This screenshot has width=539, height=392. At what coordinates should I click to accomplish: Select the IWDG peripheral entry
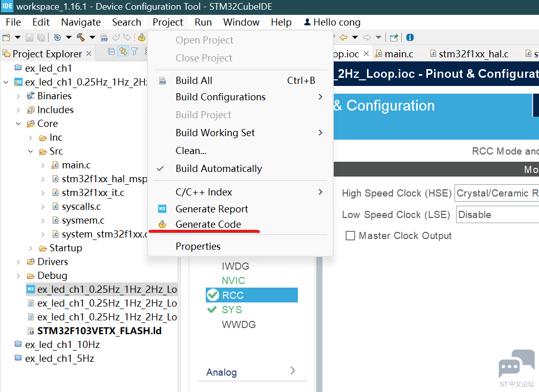click(235, 266)
